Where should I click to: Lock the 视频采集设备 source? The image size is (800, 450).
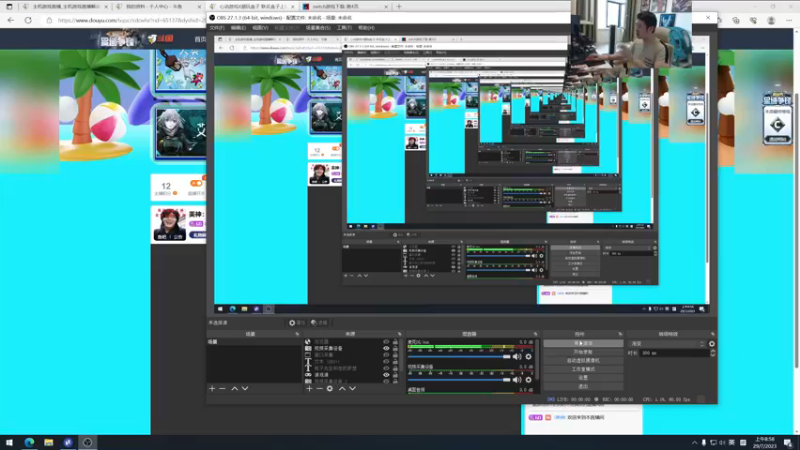(395, 348)
